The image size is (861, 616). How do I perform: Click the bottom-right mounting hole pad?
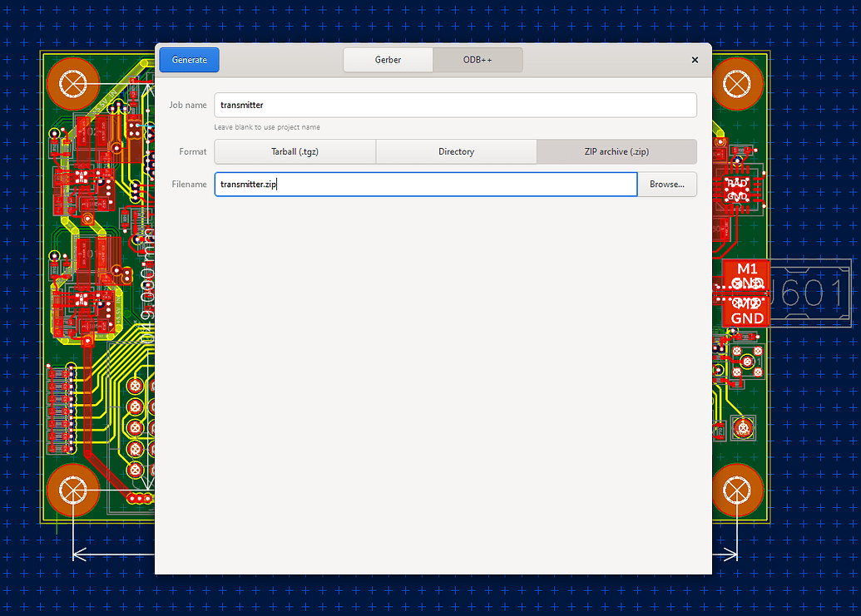tap(738, 490)
